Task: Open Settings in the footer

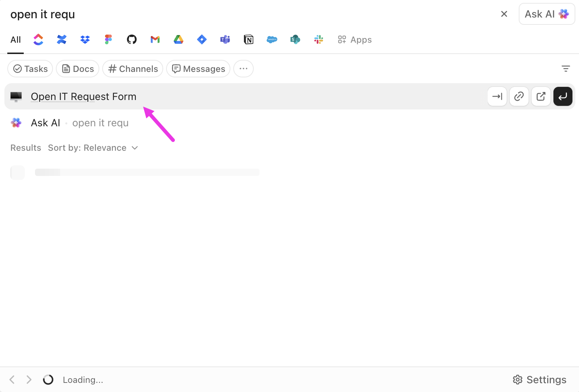Action: (x=540, y=380)
